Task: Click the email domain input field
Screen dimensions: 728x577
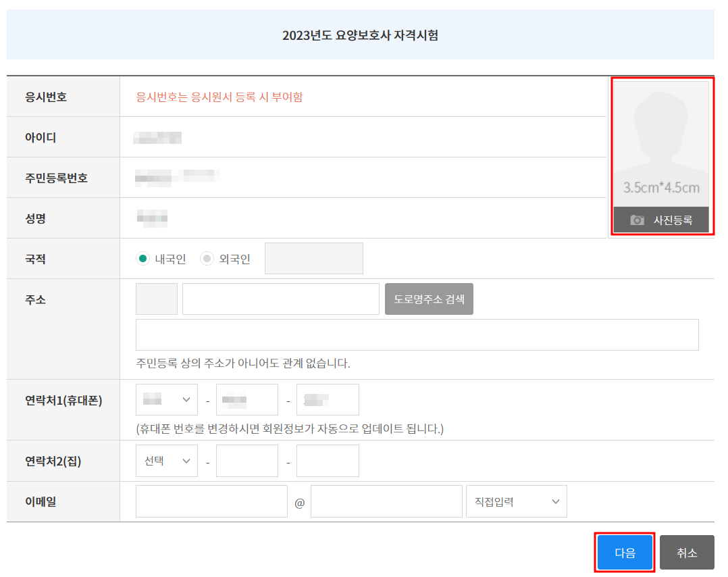Action: 386,501
